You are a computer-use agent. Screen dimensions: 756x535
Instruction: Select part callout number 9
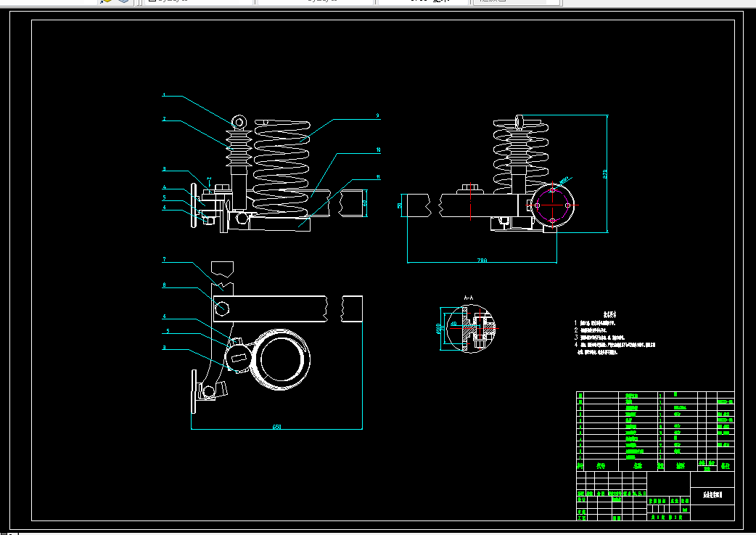click(x=377, y=115)
